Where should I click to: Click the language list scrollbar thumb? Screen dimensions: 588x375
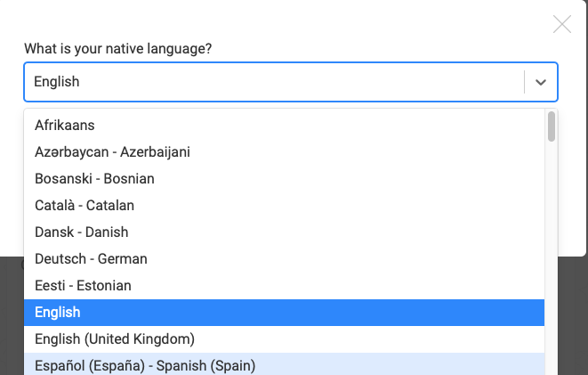tap(552, 126)
